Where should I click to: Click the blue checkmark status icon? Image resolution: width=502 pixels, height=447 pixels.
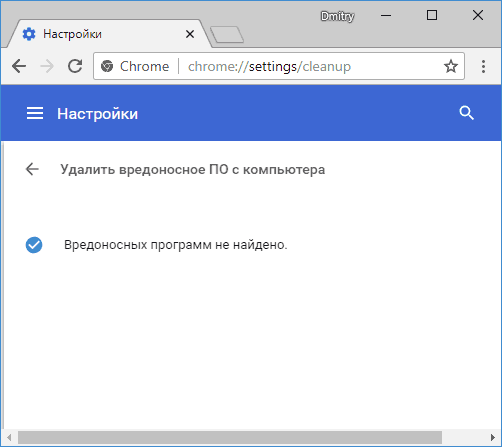[34, 245]
